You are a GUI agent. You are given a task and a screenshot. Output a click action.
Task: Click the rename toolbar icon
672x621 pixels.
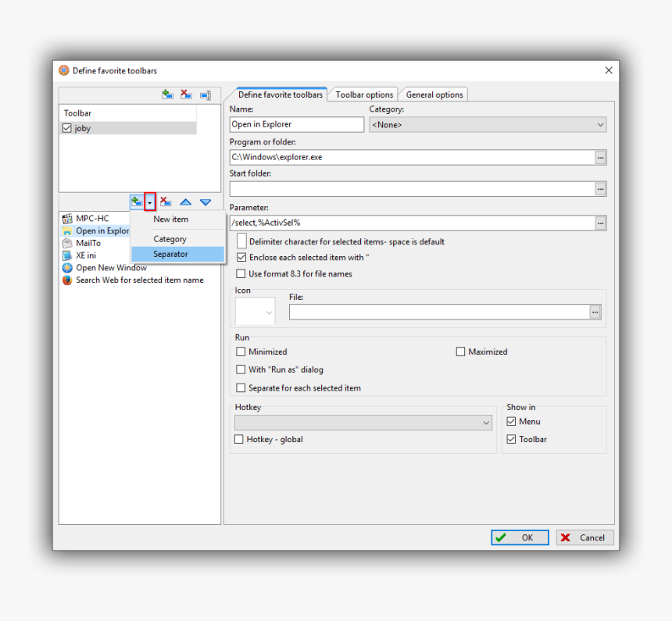(205, 95)
